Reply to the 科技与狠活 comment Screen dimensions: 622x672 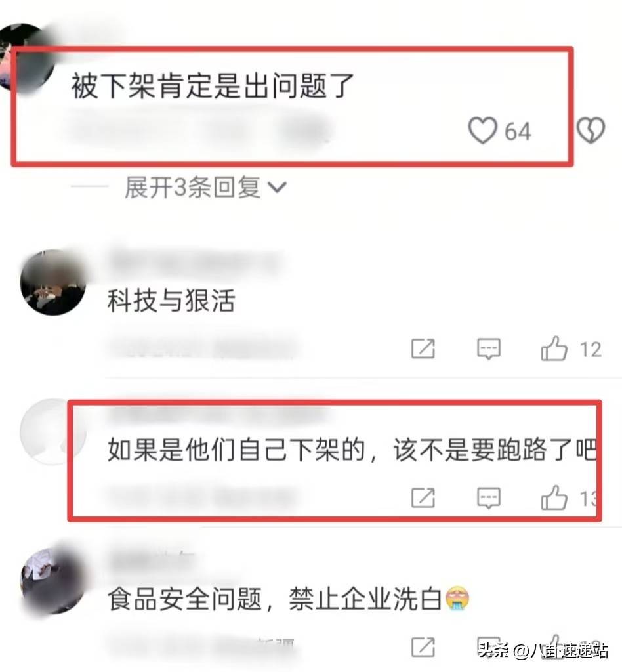pos(488,348)
